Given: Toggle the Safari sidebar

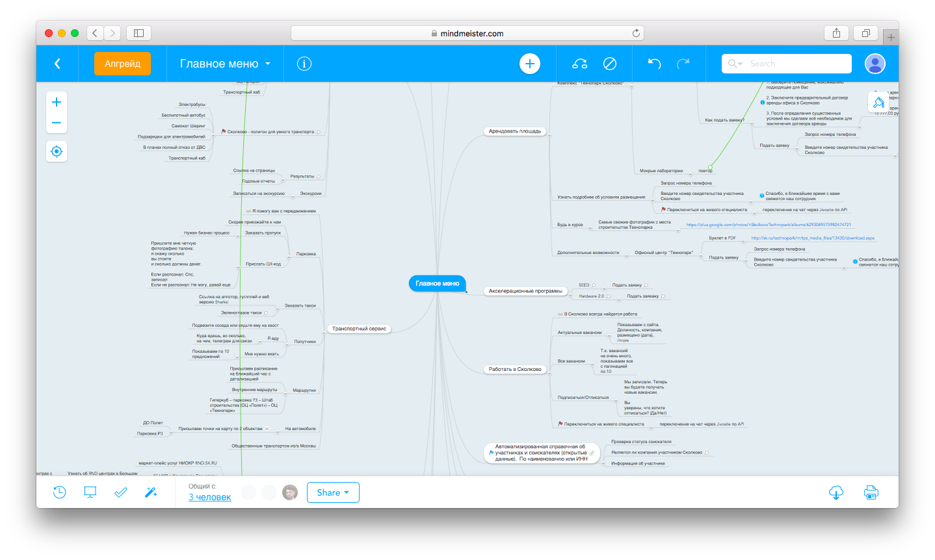Looking at the screenshot, I should 138,33.
